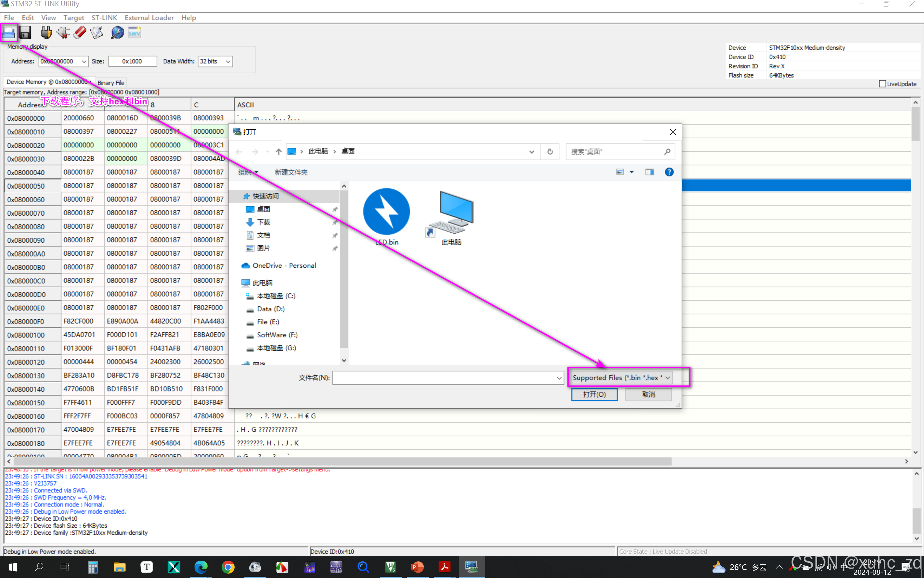924x578 pixels.
Task: Open Chrome from taskbar
Action: pyautogui.click(x=228, y=567)
